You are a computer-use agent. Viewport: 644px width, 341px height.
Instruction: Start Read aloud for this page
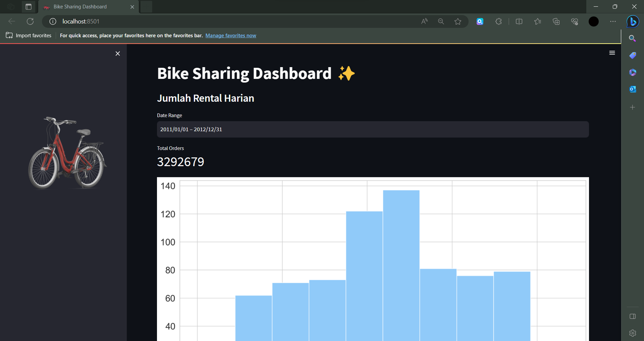coord(424,21)
